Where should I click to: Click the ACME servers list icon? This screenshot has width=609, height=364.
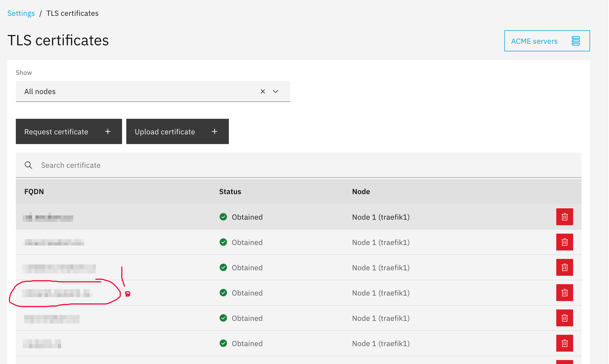576,41
